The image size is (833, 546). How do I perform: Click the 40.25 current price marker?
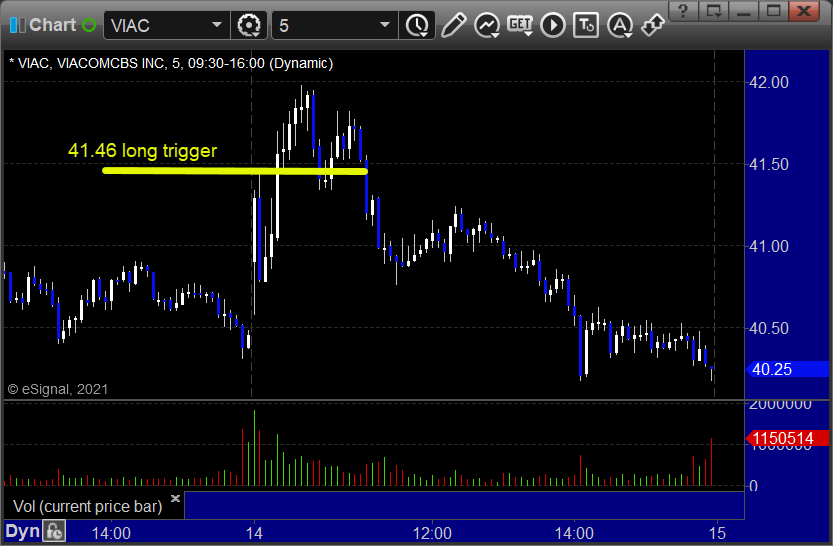pos(787,369)
